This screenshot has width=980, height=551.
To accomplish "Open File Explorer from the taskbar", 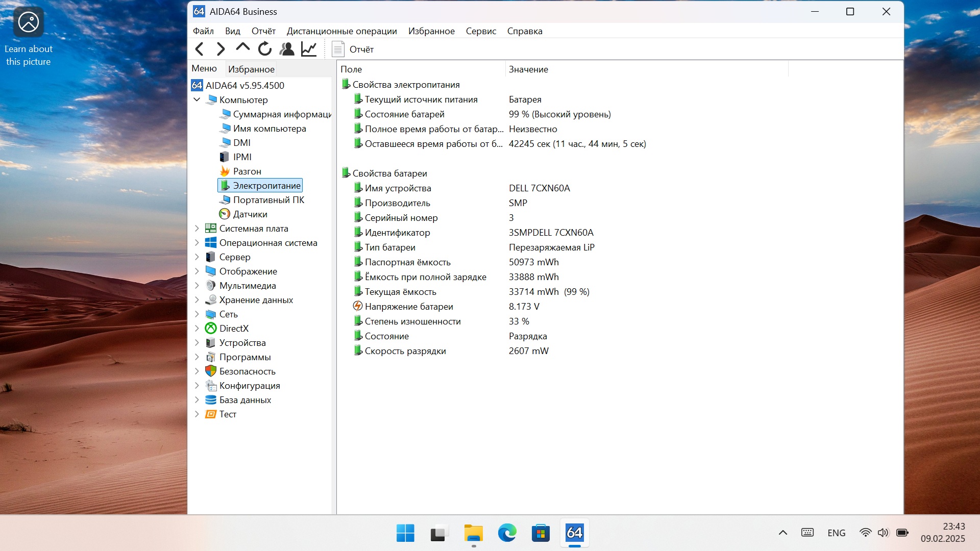I will pos(474,533).
